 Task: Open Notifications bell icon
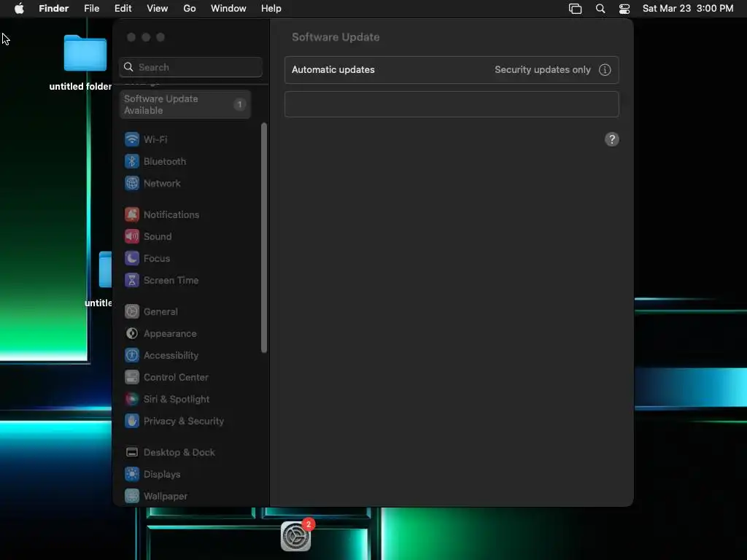[132, 214]
